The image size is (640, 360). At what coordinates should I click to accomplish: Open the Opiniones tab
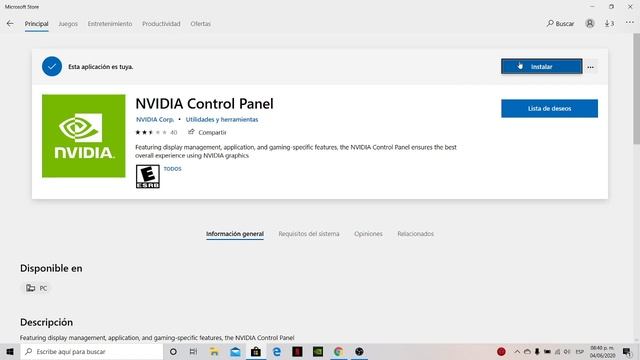[368, 234]
